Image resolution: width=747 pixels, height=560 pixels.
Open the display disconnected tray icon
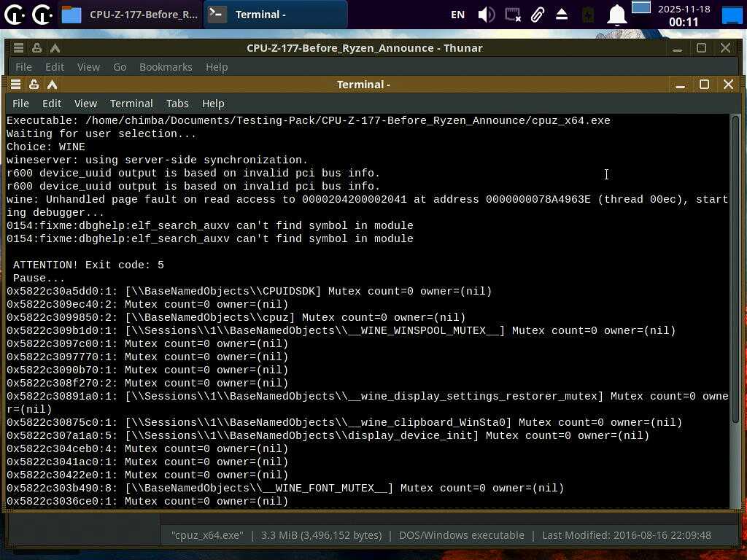pyautogui.click(x=513, y=15)
